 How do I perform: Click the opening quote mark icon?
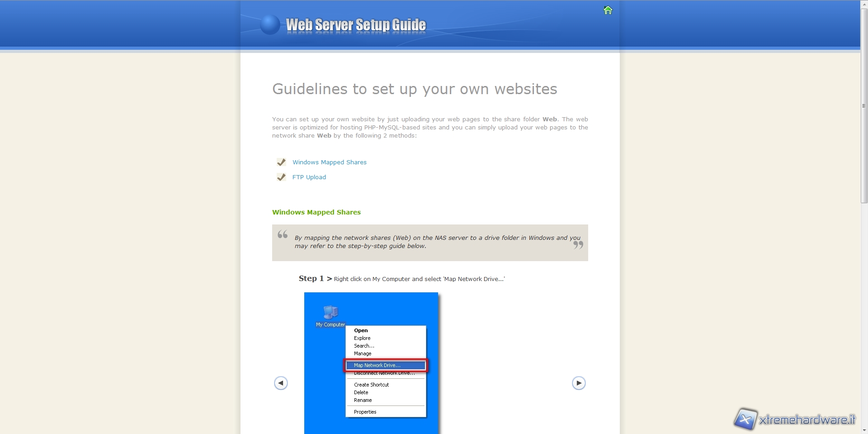pyautogui.click(x=283, y=234)
